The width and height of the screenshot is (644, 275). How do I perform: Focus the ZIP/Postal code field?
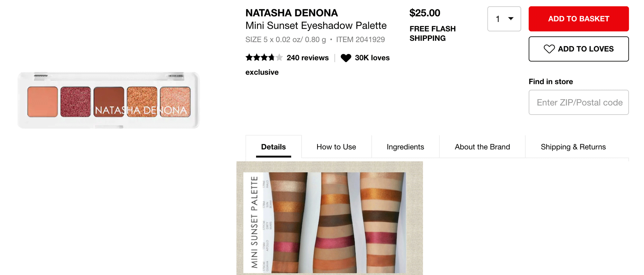tap(578, 102)
